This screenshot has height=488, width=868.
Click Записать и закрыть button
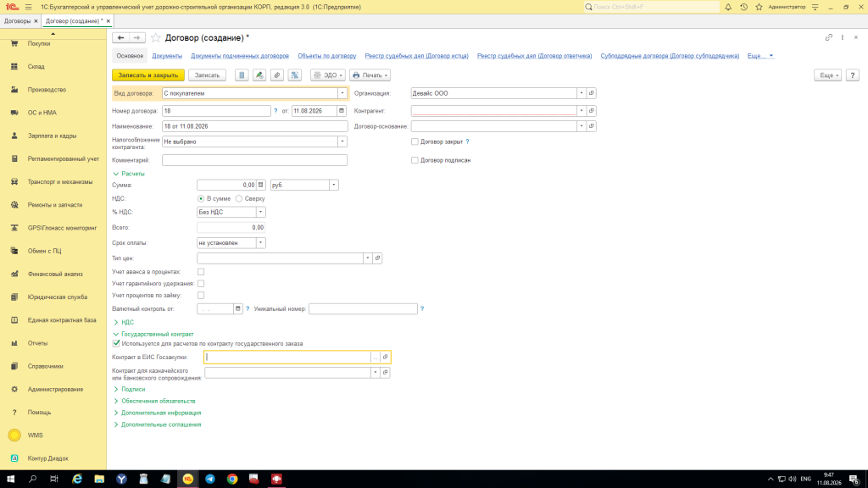147,75
